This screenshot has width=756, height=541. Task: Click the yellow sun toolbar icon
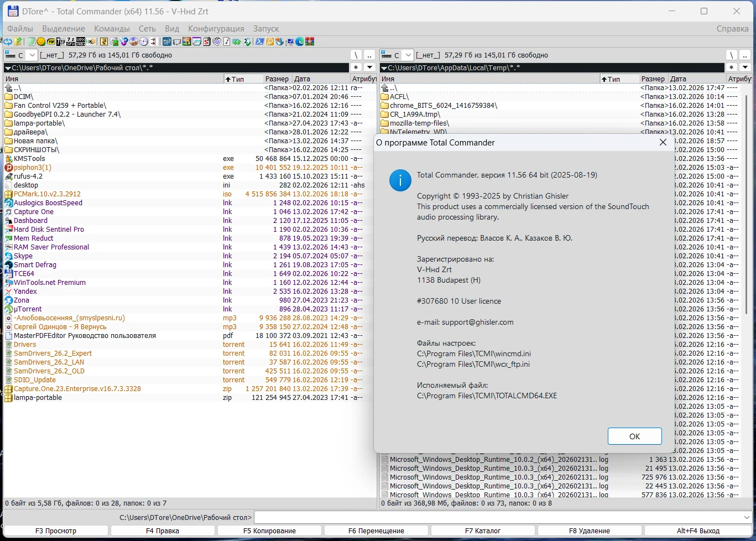point(41,41)
